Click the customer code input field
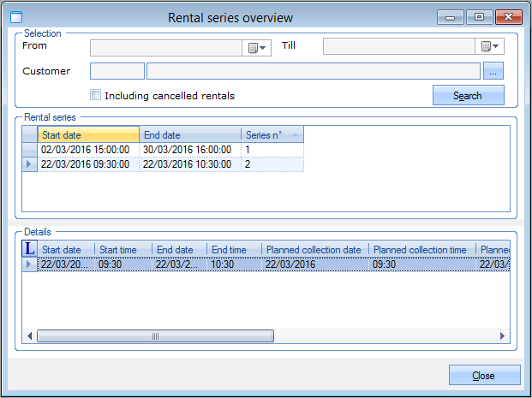The image size is (532, 398). [x=117, y=72]
